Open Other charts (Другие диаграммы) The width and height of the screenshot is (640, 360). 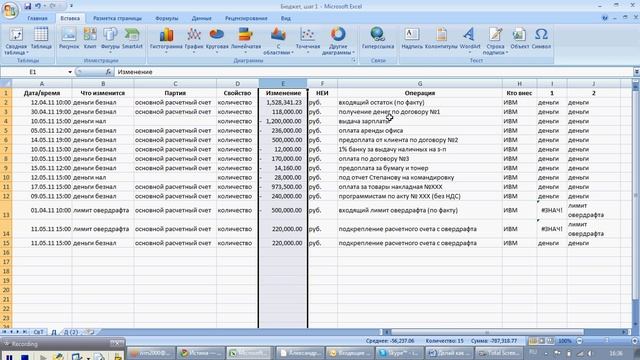(338, 41)
